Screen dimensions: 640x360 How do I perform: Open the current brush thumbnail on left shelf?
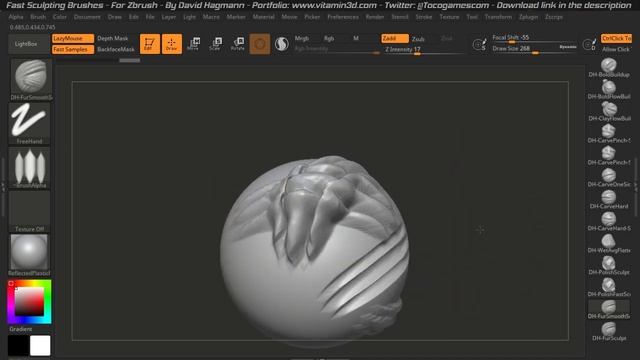pos(31,80)
